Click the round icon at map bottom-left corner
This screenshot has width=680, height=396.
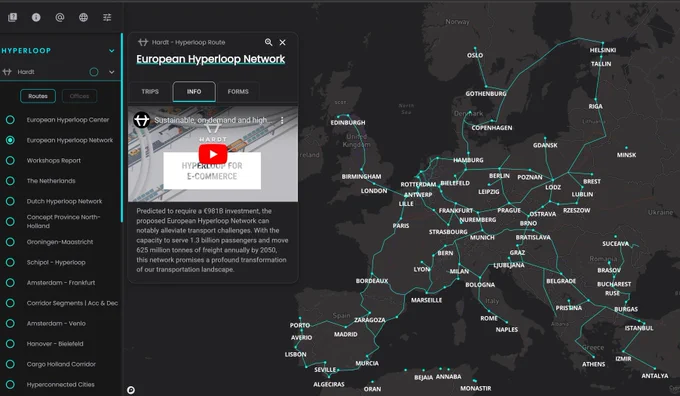click(131, 390)
